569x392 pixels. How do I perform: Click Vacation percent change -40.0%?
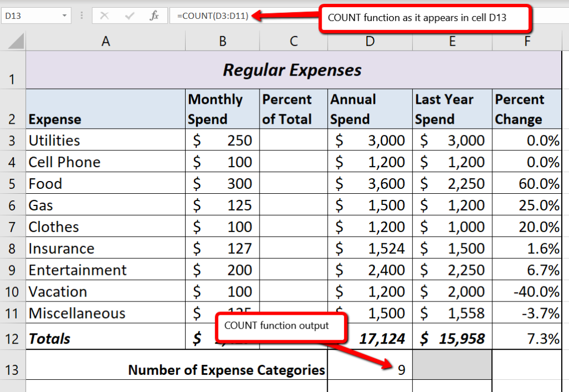tap(527, 291)
